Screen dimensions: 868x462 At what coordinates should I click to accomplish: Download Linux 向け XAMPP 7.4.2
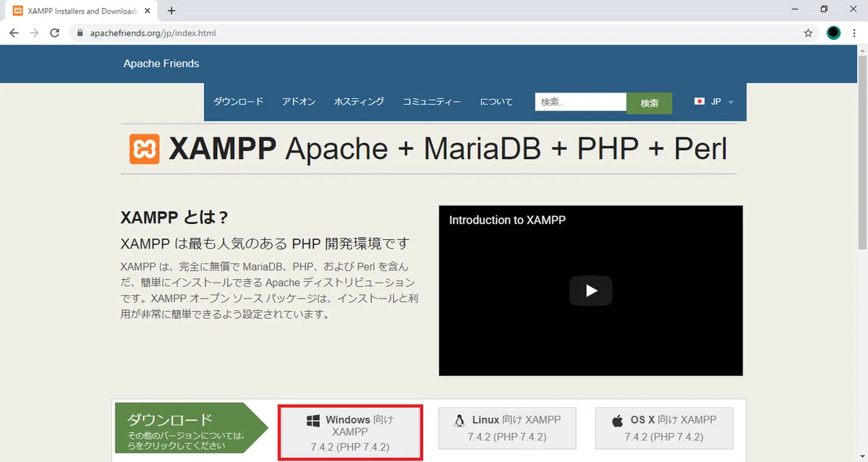pyautogui.click(x=507, y=429)
